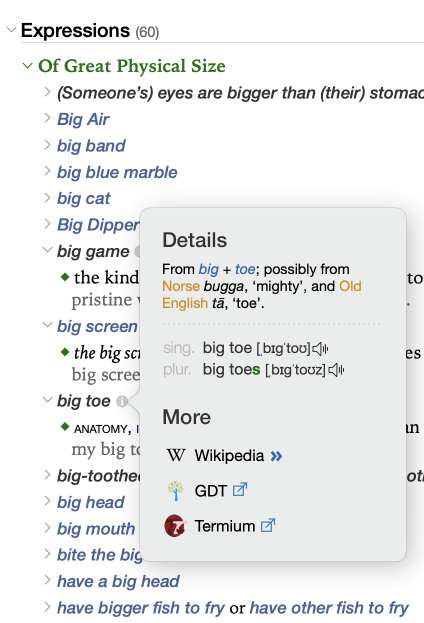
Task: Open GDT external link icon
Action: tap(240, 490)
